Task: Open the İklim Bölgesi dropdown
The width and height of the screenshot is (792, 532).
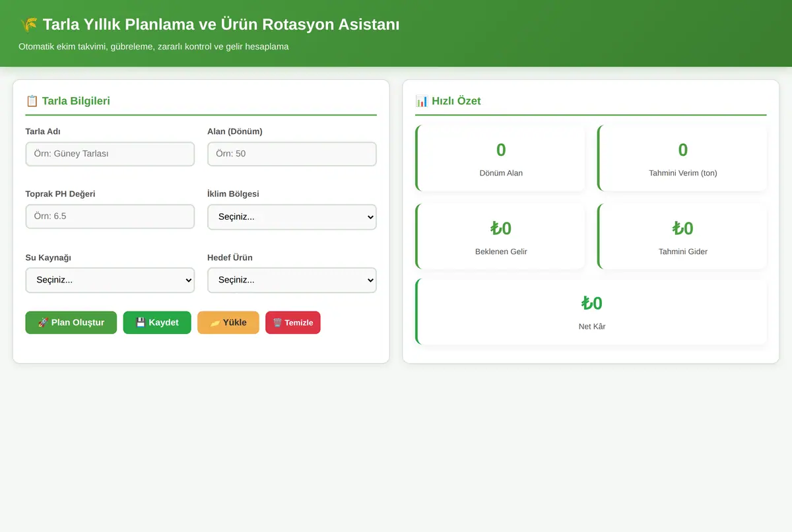Action: click(292, 217)
